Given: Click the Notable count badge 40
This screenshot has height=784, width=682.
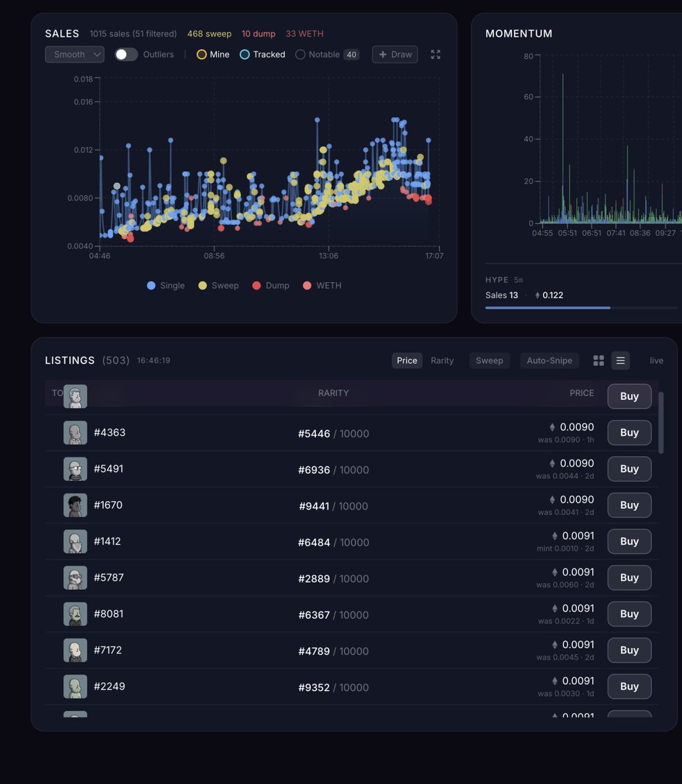Looking at the screenshot, I should pos(351,54).
